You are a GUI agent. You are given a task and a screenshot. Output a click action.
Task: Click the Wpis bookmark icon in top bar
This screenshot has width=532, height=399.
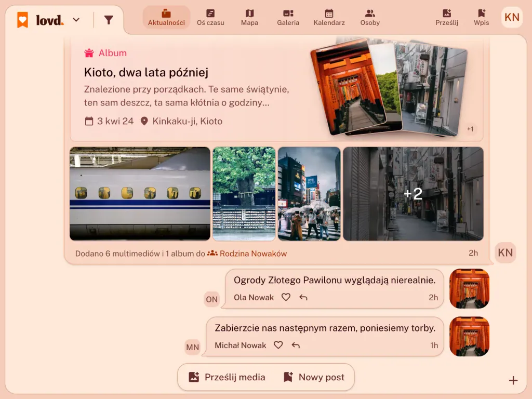click(481, 17)
